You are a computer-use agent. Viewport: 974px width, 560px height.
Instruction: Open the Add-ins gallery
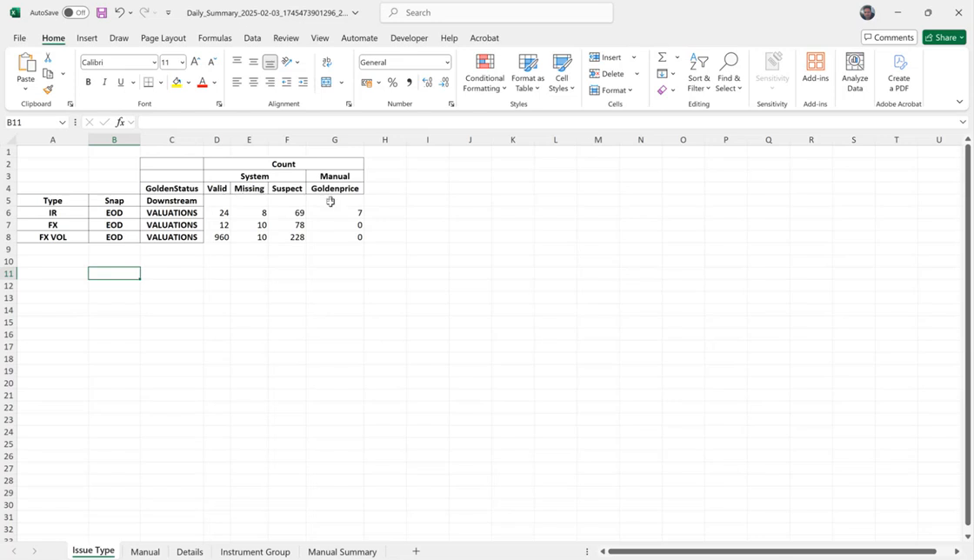click(815, 69)
